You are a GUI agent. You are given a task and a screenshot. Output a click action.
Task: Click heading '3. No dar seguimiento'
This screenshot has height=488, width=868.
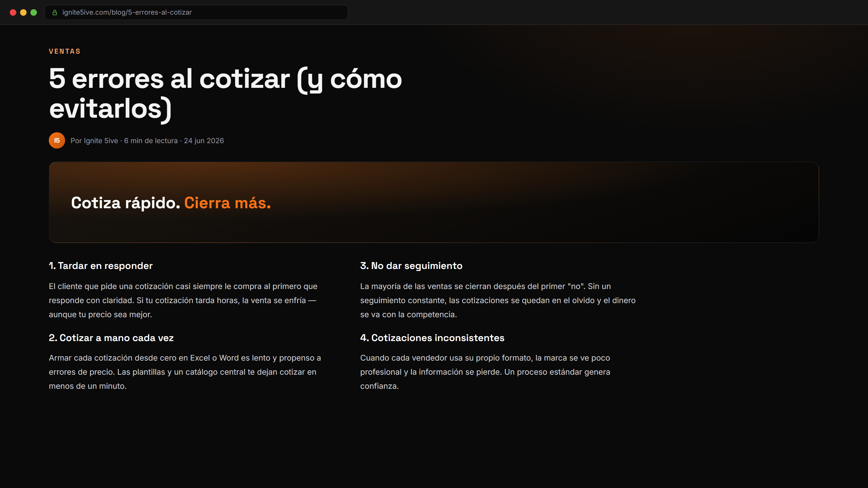pos(411,266)
